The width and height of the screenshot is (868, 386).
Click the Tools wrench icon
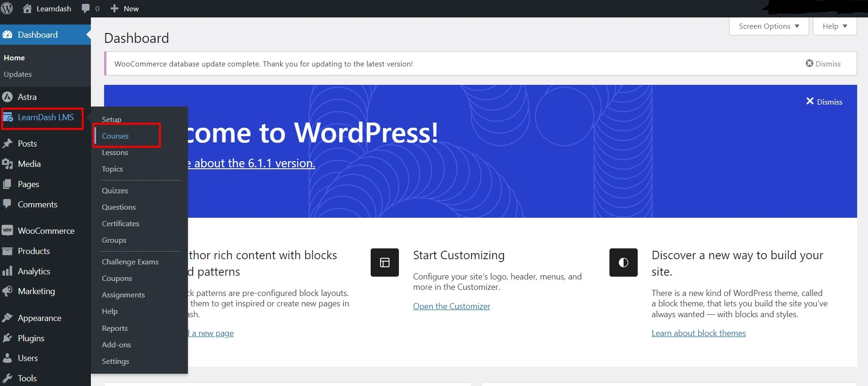tap(8, 378)
